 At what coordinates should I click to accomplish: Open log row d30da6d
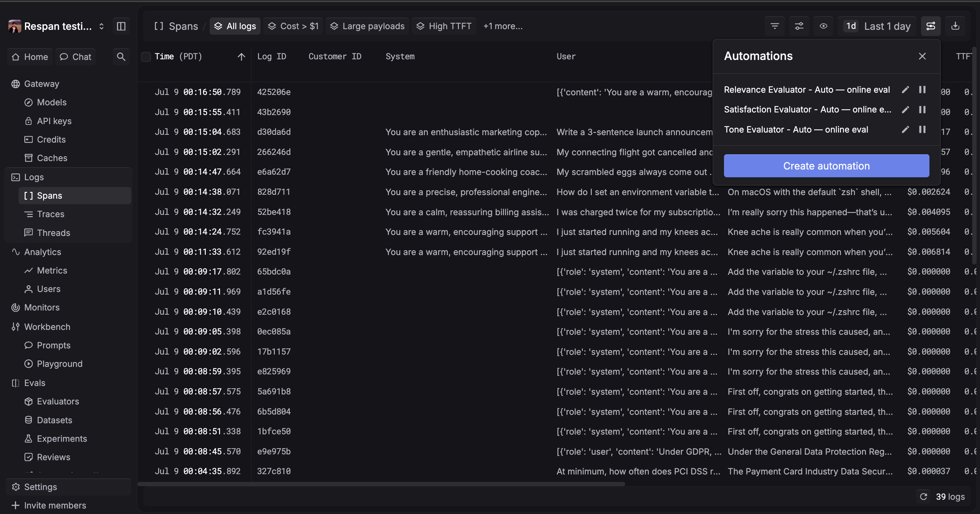point(274,132)
